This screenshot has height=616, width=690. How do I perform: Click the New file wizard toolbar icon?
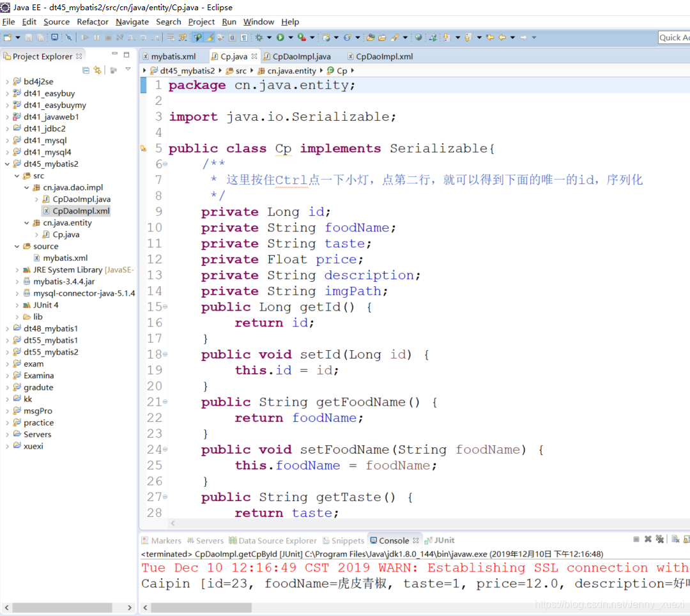(8, 38)
